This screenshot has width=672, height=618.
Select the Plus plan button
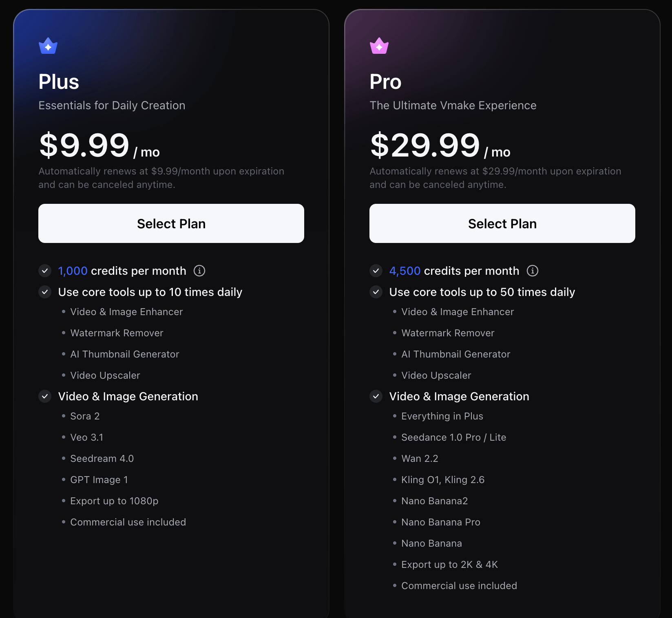tap(171, 223)
